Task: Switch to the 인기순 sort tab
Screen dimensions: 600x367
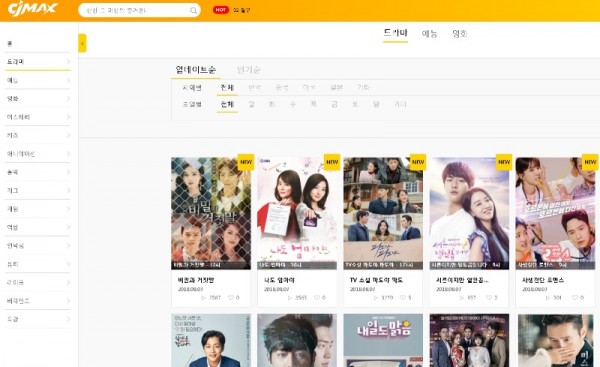Action: [249, 70]
